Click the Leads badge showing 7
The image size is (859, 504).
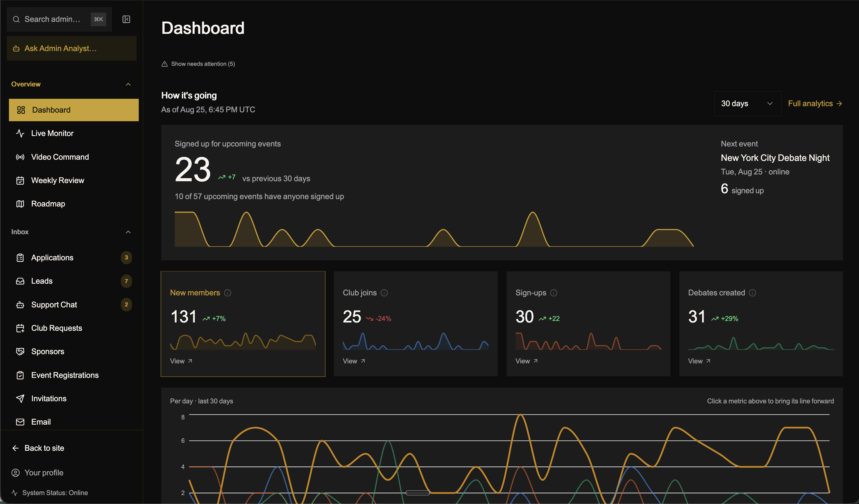coord(126,281)
